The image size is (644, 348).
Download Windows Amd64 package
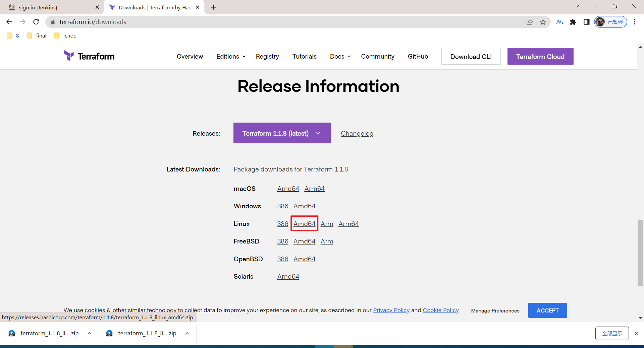pos(305,206)
